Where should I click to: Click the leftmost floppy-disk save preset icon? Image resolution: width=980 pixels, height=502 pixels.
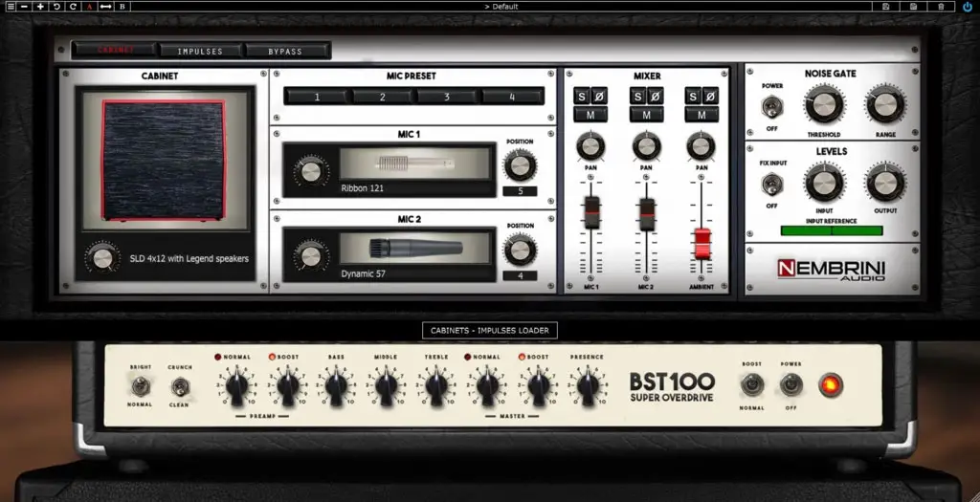pyautogui.click(x=885, y=7)
